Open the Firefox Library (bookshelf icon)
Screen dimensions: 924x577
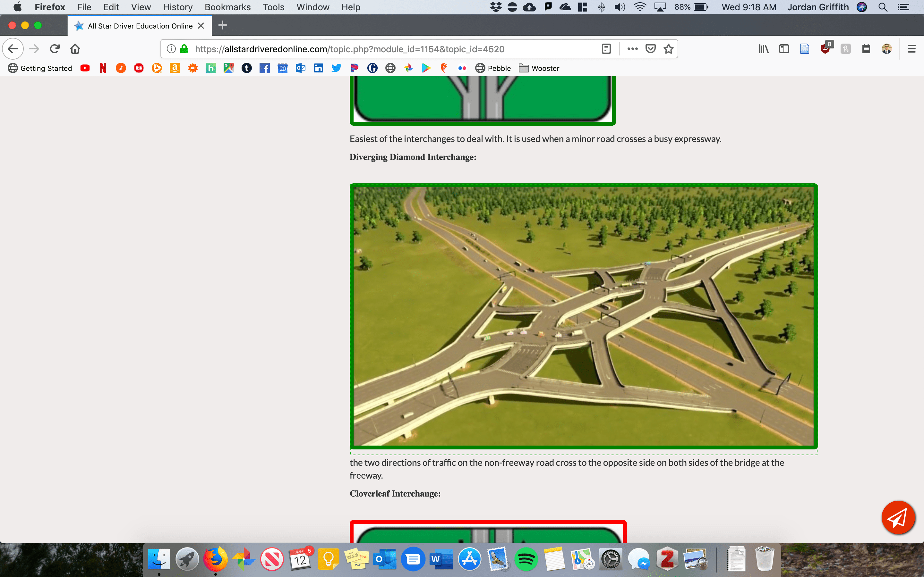coord(763,48)
